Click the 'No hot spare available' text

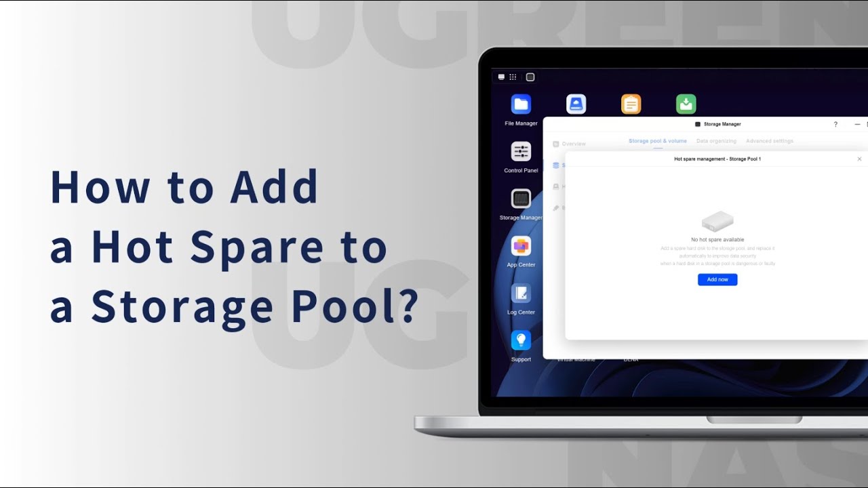717,240
